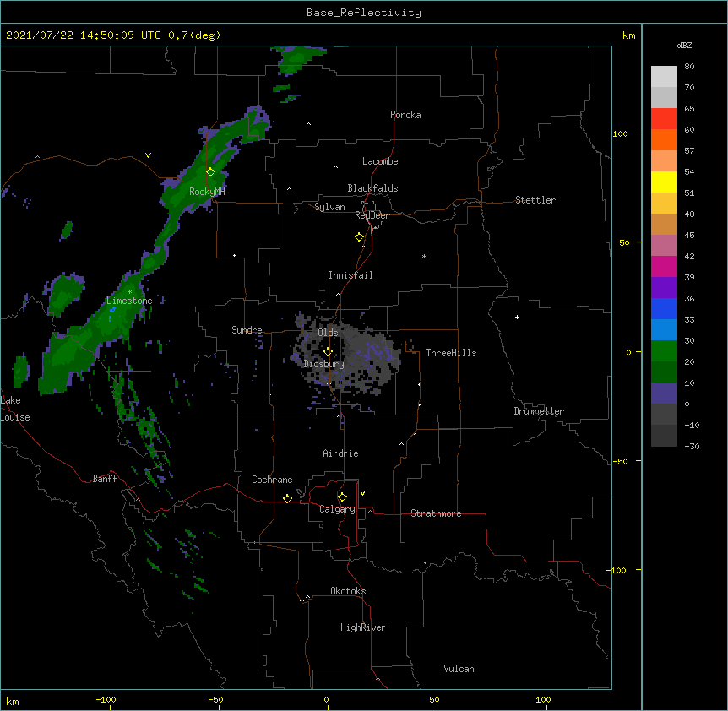This screenshot has height=711, width=728.
Task: Select the Limestone label
Action: click(129, 301)
